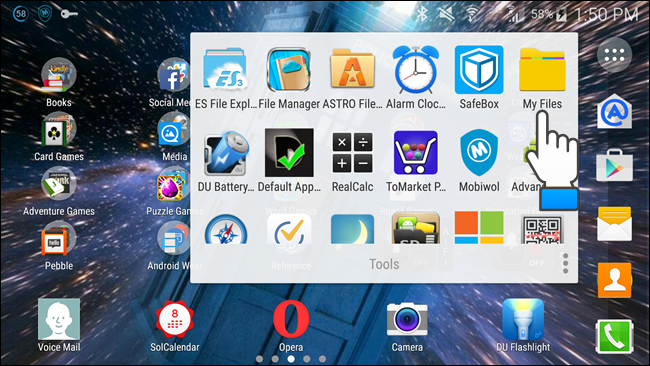Open the app drawer button
Viewport: 650px width, 366px height.
pyautogui.click(x=614, y=55)
